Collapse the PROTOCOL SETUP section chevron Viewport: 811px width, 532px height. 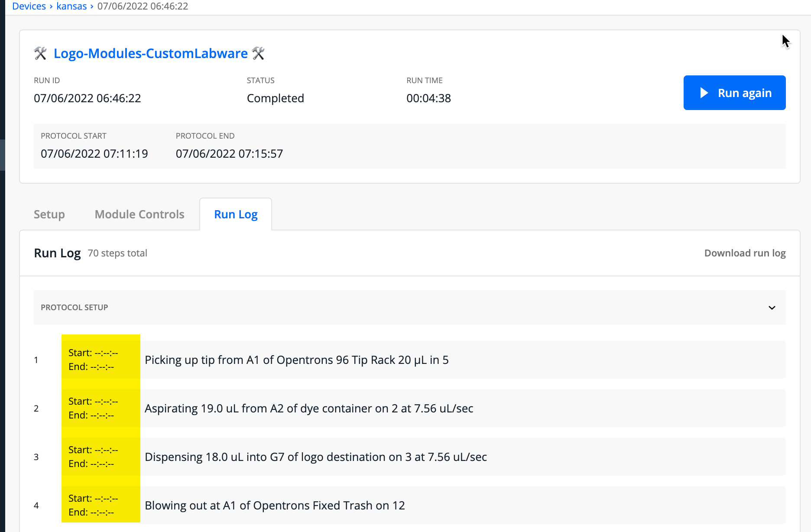(x=772, y=308)
